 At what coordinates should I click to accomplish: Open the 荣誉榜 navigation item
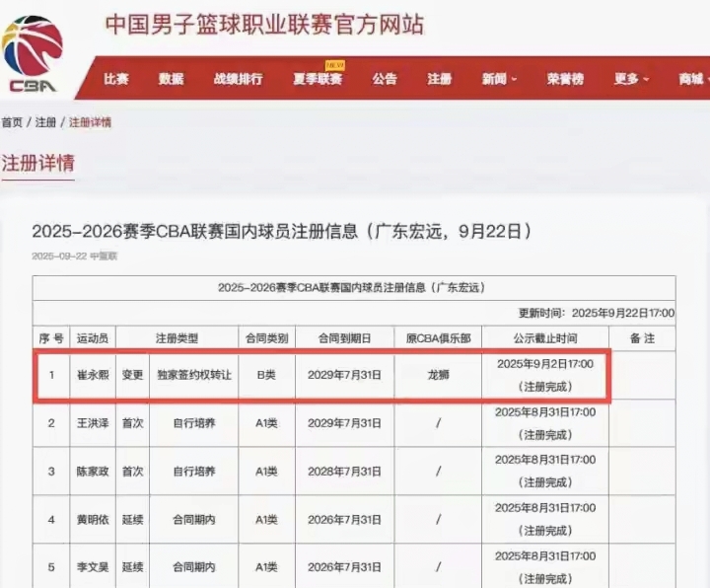[565, 79]
